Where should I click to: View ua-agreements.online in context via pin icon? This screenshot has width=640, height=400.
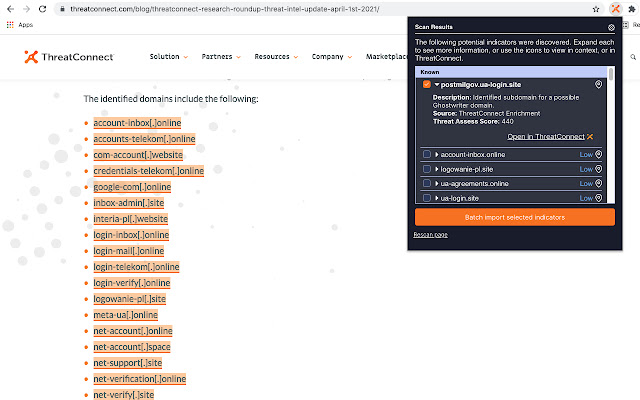pyautogui.click(x=598, y=183)
